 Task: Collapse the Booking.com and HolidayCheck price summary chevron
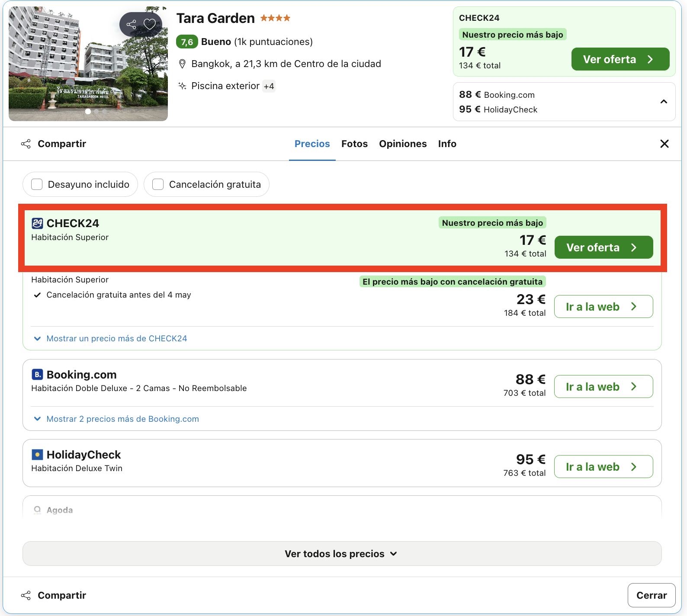click(x=664, y=102)
